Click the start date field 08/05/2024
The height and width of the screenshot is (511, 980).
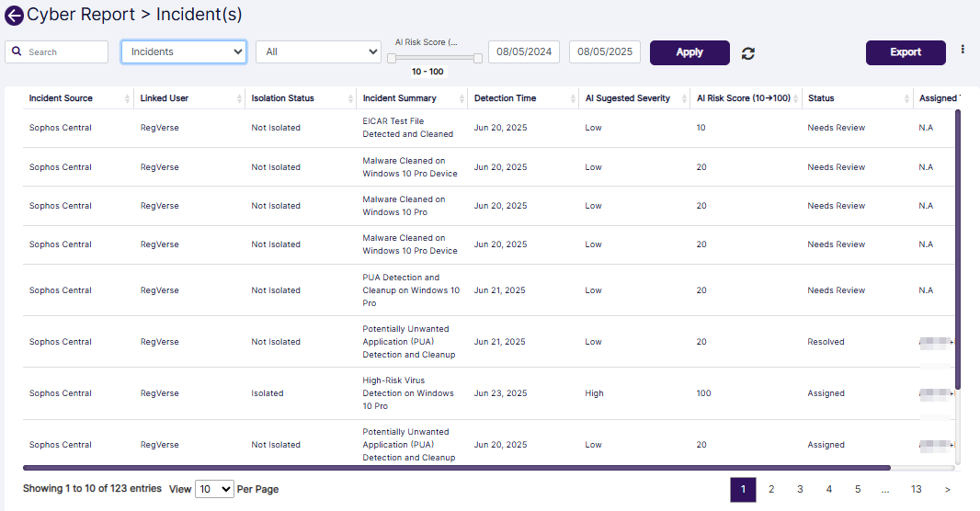coord(524,51)
